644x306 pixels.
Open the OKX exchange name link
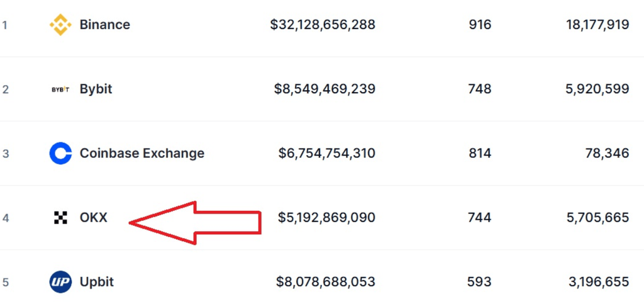(93, 218)
